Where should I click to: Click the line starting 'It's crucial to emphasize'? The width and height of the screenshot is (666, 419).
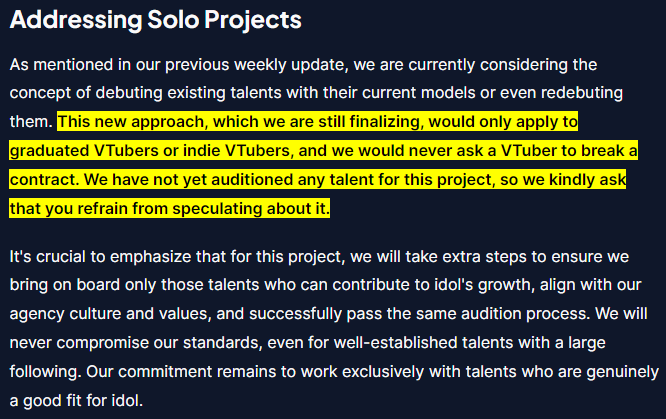[319, 257]
